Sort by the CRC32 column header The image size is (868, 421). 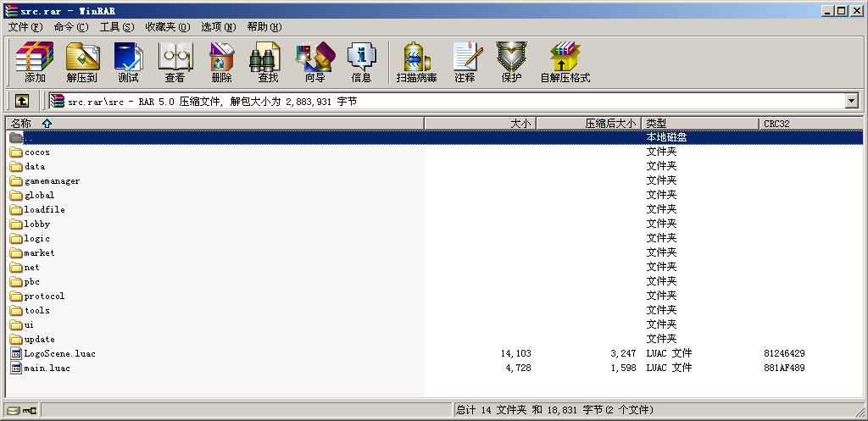pyautogui.click(x=810, y=124)
